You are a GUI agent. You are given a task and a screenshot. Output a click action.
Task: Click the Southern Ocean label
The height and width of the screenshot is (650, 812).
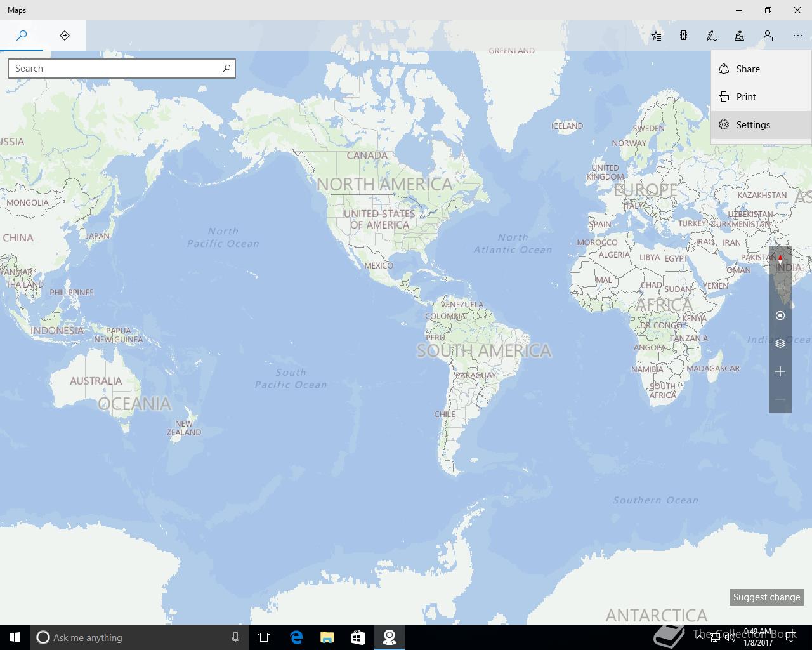pyautogui.click(x=656, y=500)
